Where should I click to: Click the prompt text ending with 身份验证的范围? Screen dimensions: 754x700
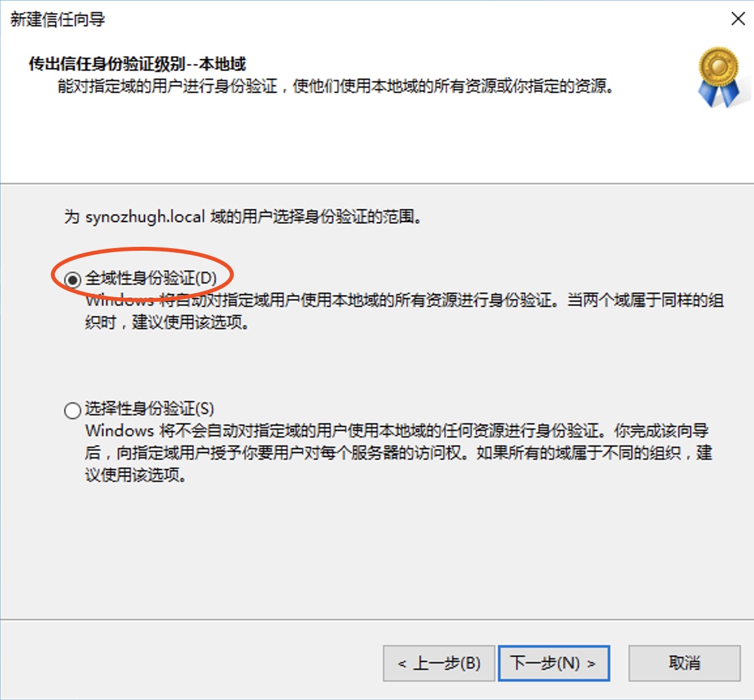[243, 217]
